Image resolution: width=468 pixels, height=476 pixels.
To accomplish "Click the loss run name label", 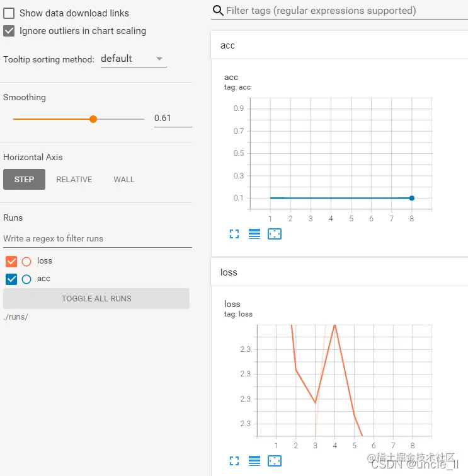I will click(45, 261).
